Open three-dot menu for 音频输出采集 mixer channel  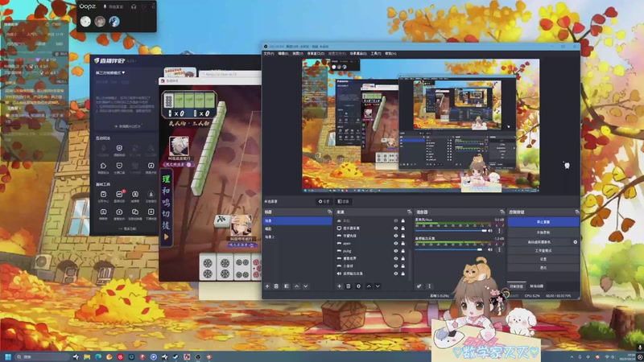tap(499, 249)
